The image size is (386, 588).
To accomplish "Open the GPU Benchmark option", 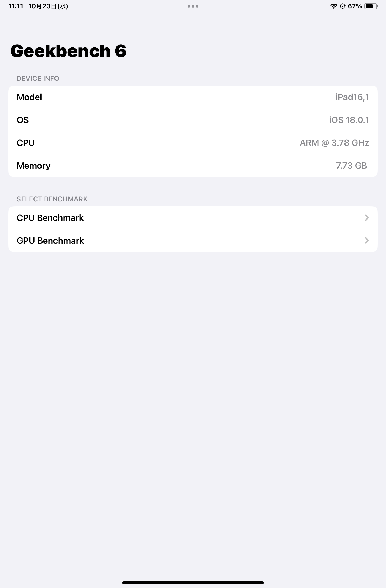I will [x=193, y=241].
